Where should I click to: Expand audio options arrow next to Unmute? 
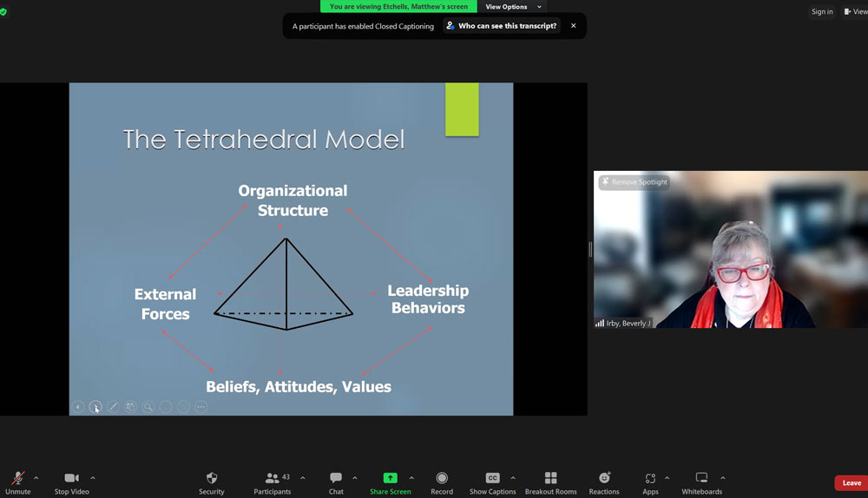(x=36, y=478)
